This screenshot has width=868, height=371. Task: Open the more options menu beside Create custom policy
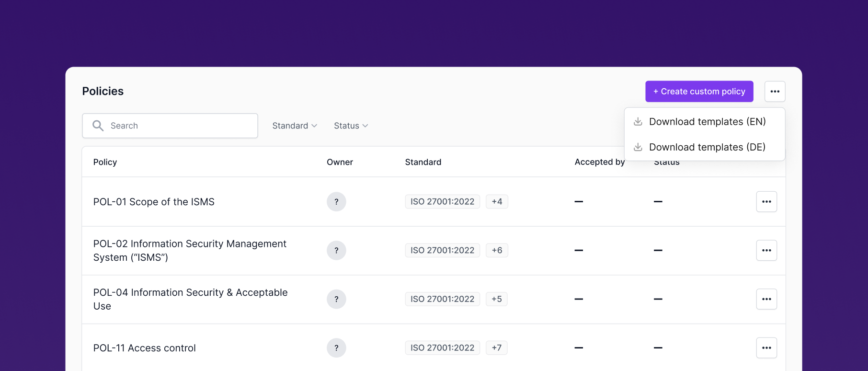775,92
